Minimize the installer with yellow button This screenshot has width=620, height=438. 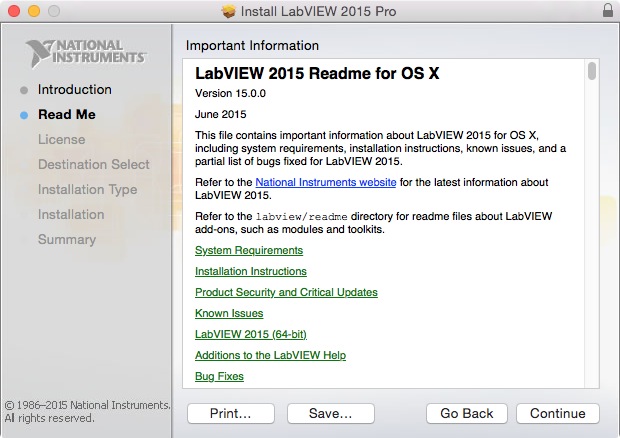(34, 11)
